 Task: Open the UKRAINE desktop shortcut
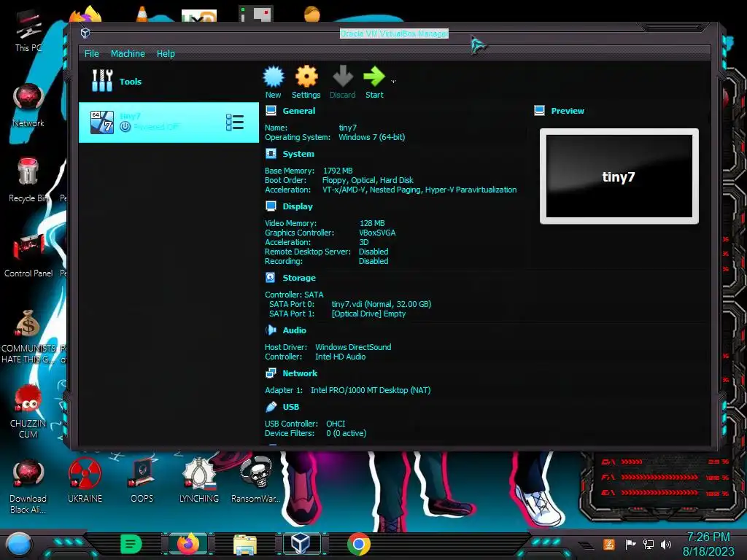[85, 481]
